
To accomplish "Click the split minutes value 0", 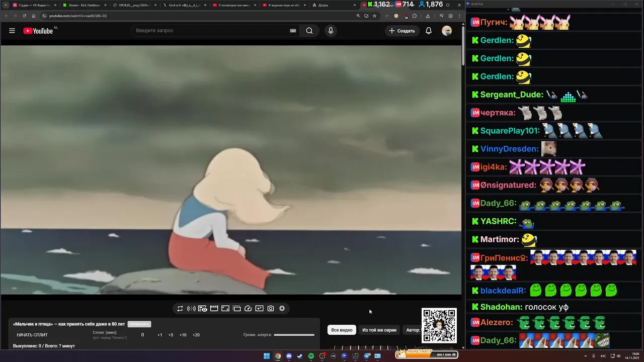I will (x=142, y=335).
